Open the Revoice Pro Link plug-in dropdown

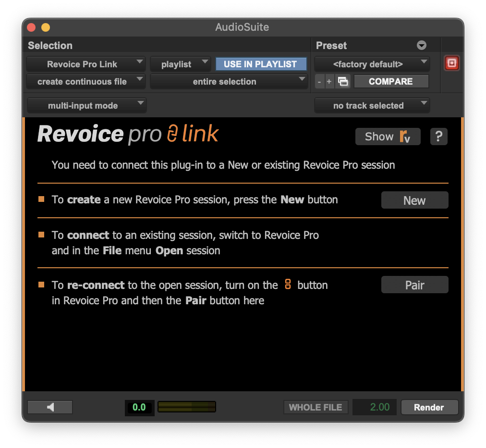85,64
